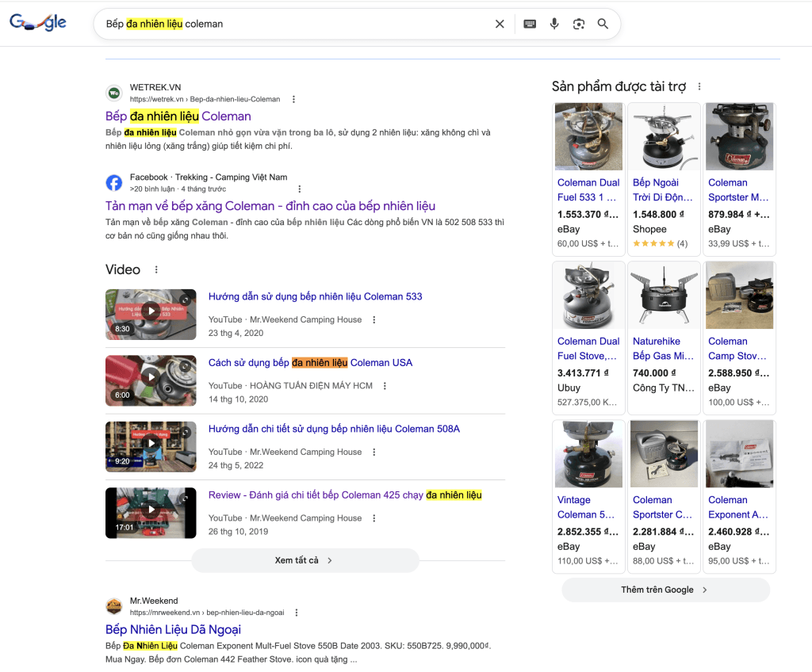Viewport: 812px width, 672px height.
Task: Clear the search box text
Action: tap(500, 24)
